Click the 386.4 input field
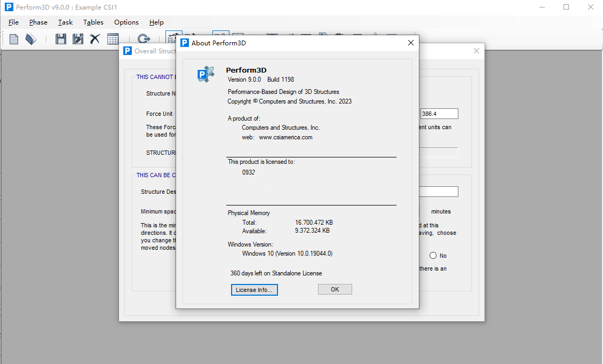The image size is (603, 364). coord(439,114)
